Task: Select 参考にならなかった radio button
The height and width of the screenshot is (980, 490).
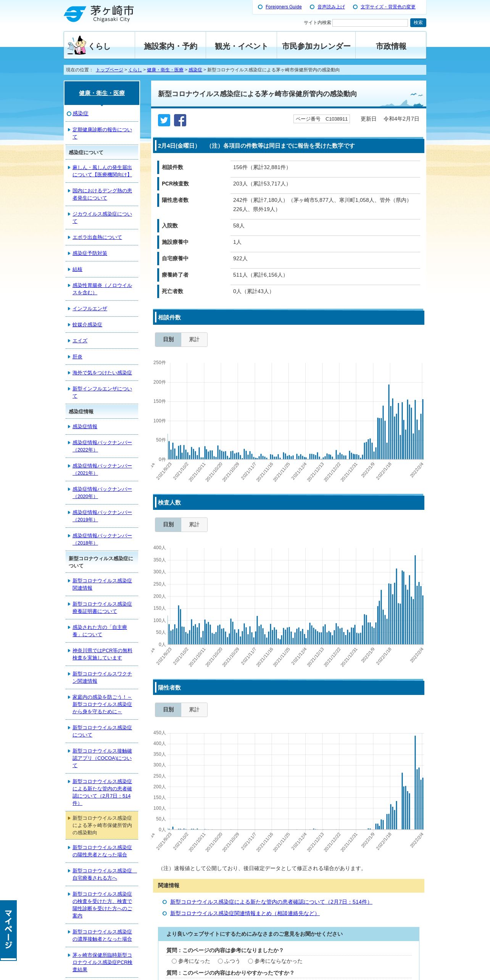Action: click(251, 961)
